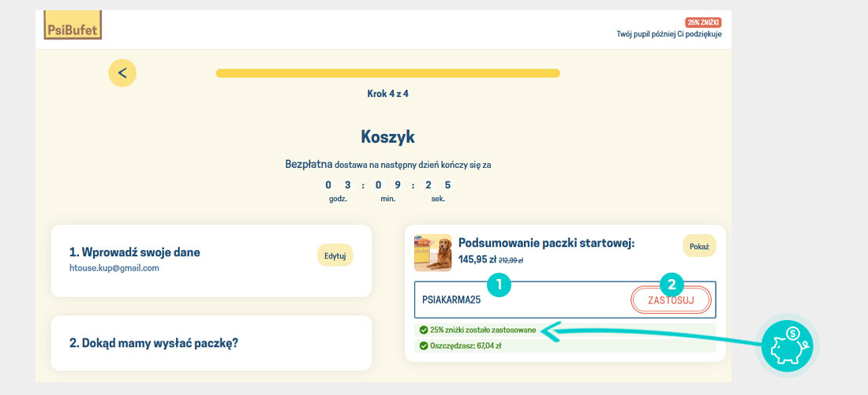Image resolution: width=868 pixels, height=395 pixels.
Task: Click the 'Krok 4 z 4' step label
Action: [387, 94]
